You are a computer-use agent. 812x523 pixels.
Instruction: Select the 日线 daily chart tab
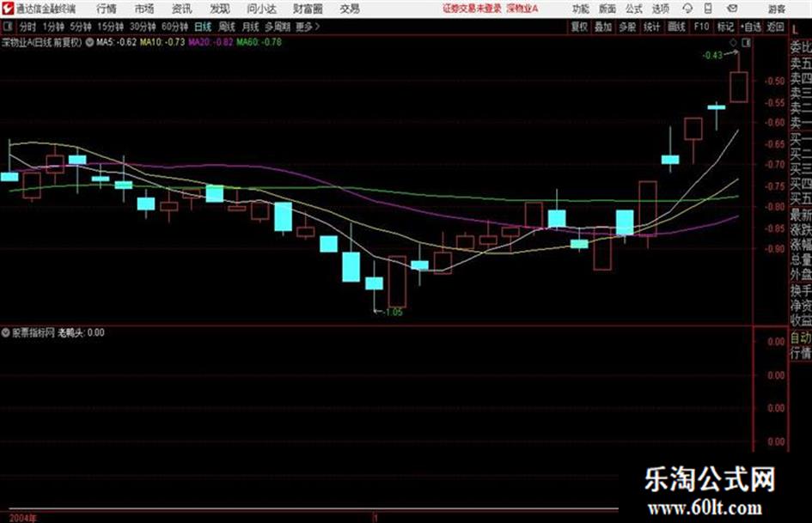[x=203, y=27]
